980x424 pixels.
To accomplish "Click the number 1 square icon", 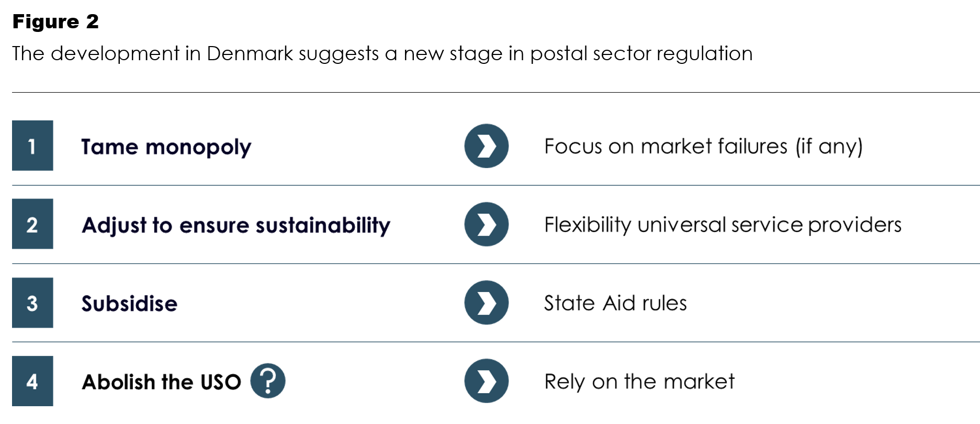I will 32,146.
